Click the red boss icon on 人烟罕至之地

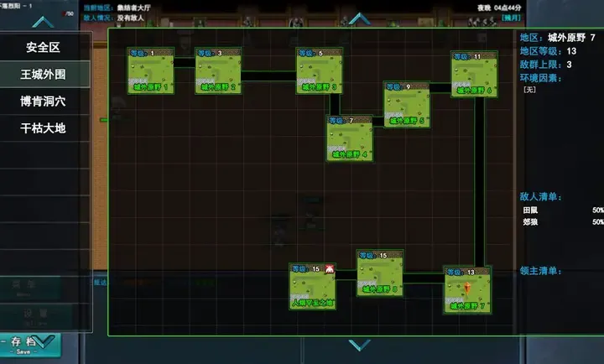click(330, 269)
